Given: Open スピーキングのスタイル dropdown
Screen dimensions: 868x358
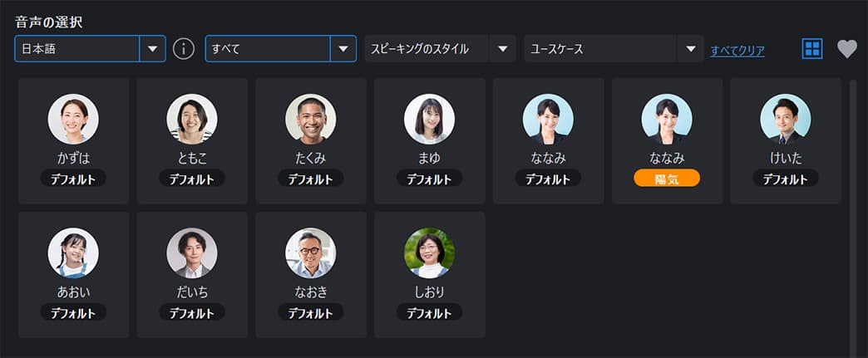Looking at the screenshot, I should coord(440,49).
